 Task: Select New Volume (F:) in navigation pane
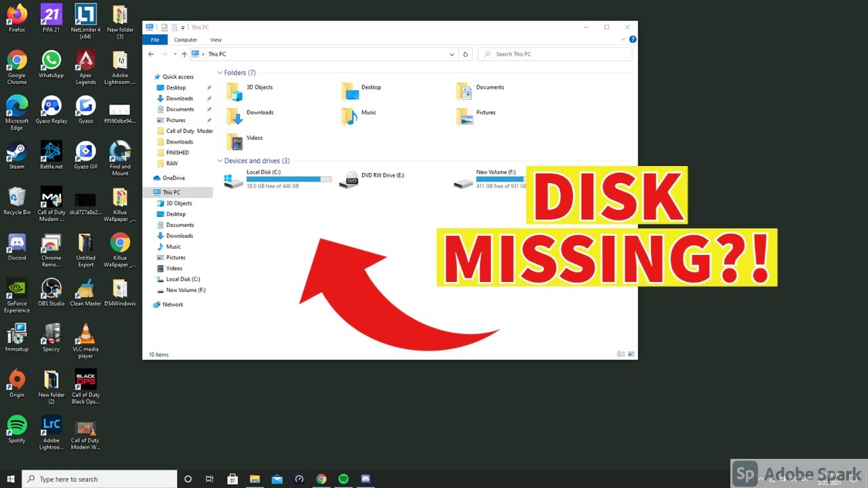(x=181, y=290)
